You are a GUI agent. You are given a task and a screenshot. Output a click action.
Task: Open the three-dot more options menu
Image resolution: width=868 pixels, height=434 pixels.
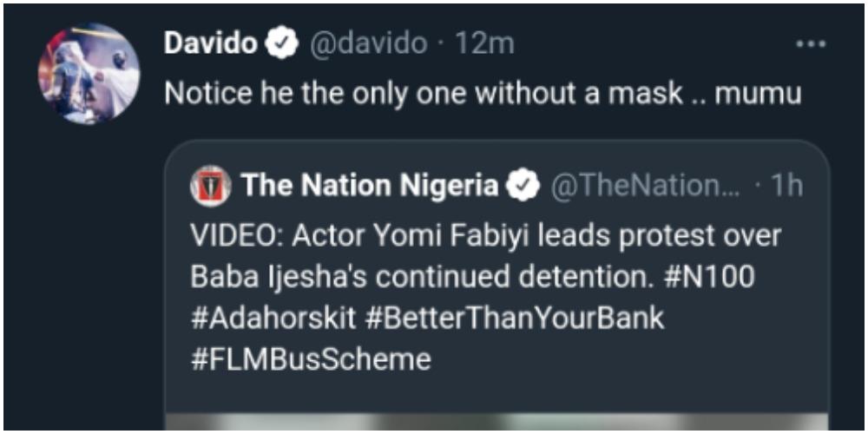(x=811, y=45)
